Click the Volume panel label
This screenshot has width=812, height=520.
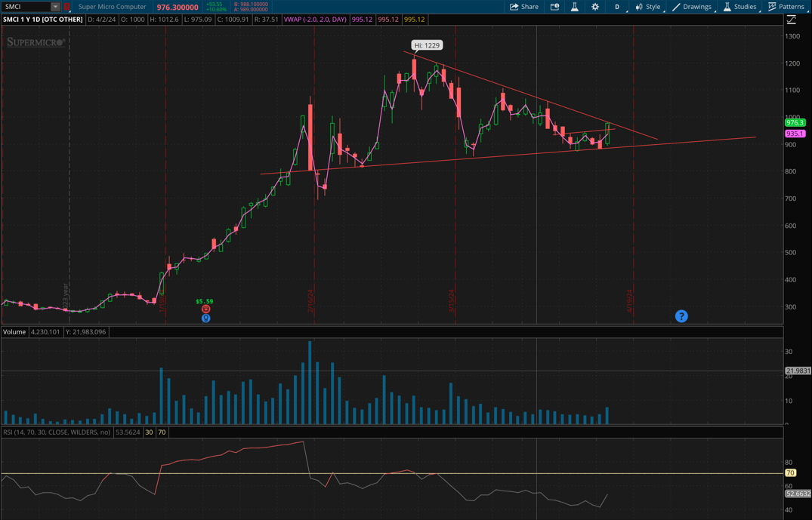pos(14,332)
